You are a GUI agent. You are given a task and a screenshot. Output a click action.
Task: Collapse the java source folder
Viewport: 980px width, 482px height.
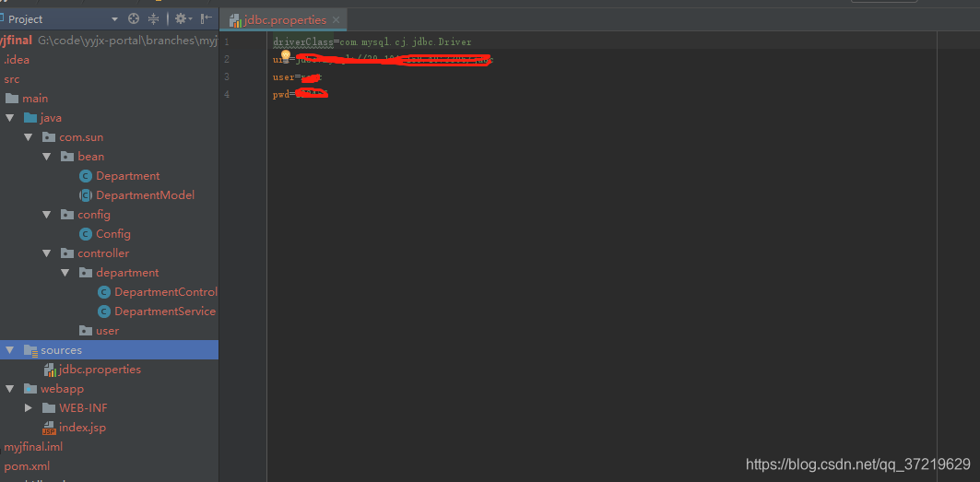[9, 118]
